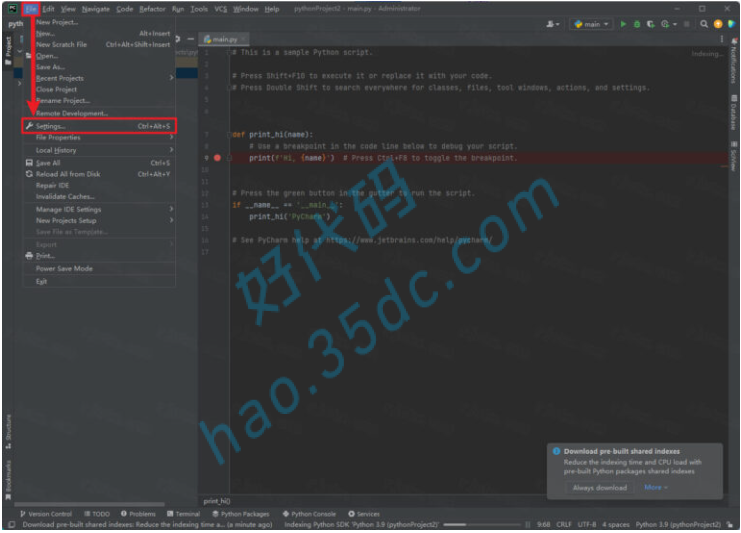
Task: Expand New Projects Setup submenu
Action: pos(99,221)
